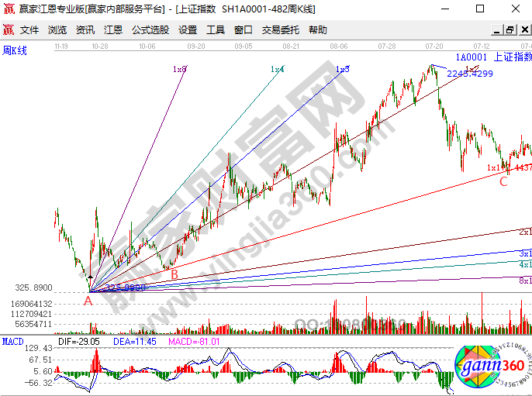Click the 周K线 period label

15,50
